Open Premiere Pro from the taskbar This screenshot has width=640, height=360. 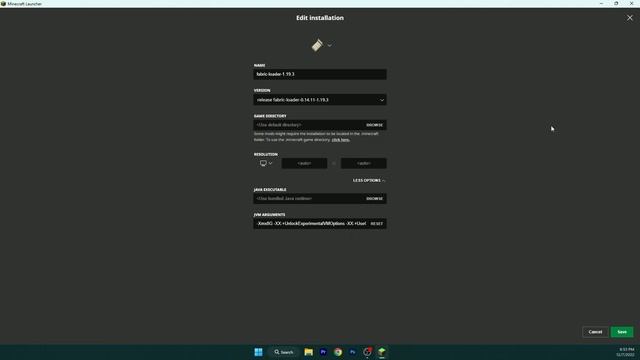(323, 352)
